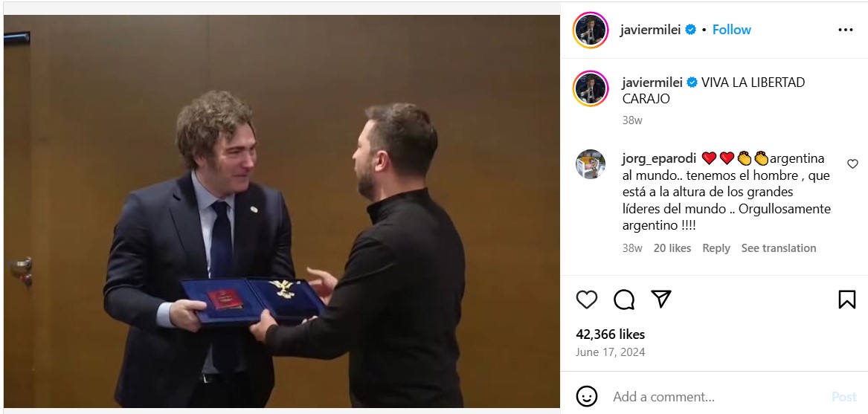This screenshot has width=868, height=414.
Task: Show who gave the 42,366 likes
Action: click(x=610, y=334)
